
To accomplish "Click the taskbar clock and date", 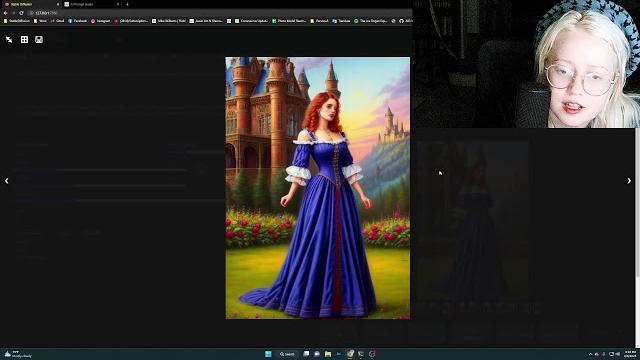I will coord(630,354).
